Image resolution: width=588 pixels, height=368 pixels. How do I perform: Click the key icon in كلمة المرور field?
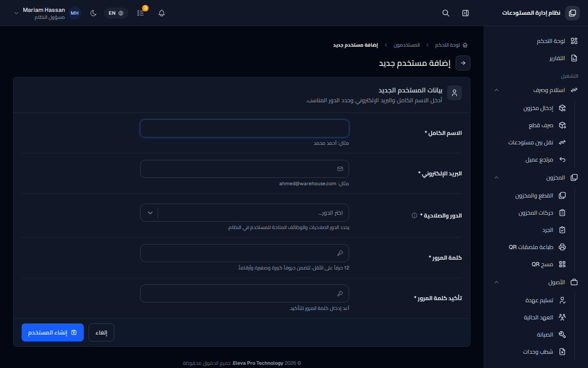point(340,253)
